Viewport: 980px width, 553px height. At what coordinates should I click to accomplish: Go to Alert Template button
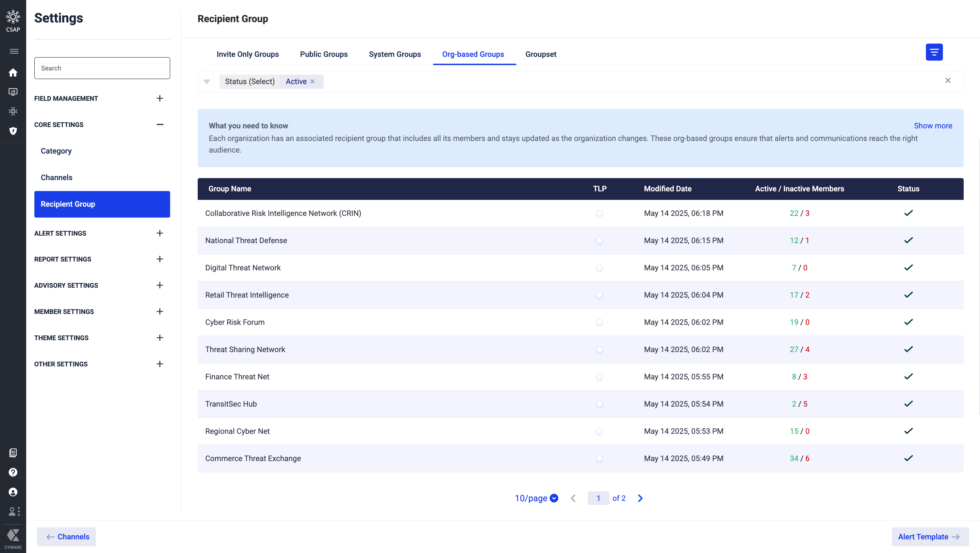929,537
